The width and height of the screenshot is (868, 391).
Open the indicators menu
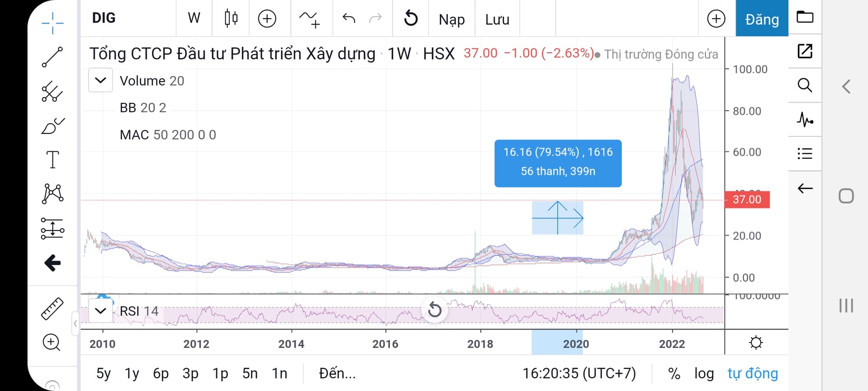point(310,19)
